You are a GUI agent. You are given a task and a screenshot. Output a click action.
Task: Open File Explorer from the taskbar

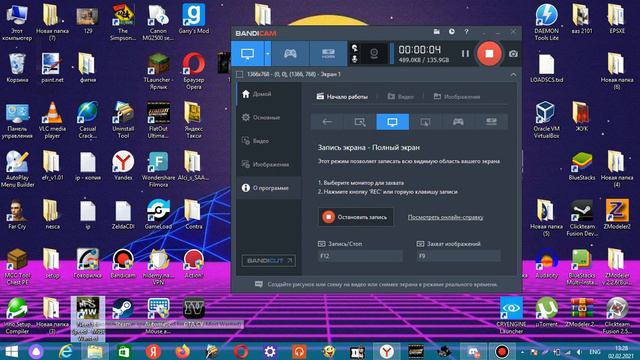click(95, 351)
